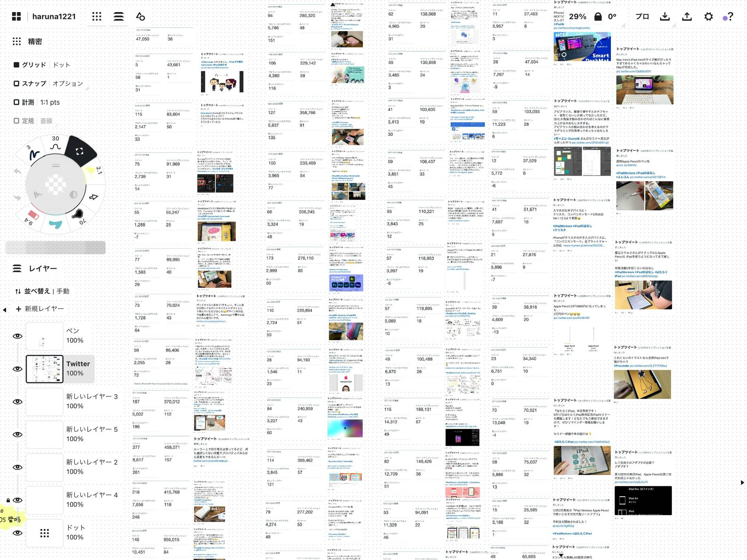Click the layers icon beside レイヤー header
The height and width of the screenshot is (560, 747).
(17, 269)
